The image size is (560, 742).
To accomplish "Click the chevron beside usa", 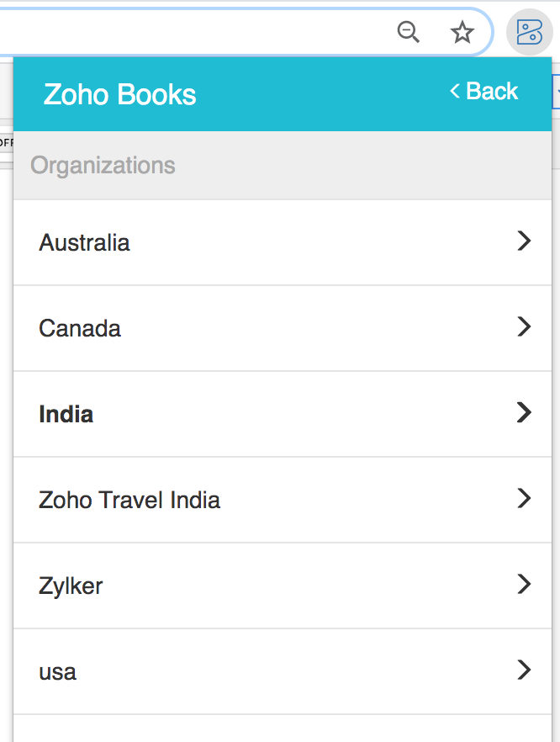I will click(x=524, y=670).
